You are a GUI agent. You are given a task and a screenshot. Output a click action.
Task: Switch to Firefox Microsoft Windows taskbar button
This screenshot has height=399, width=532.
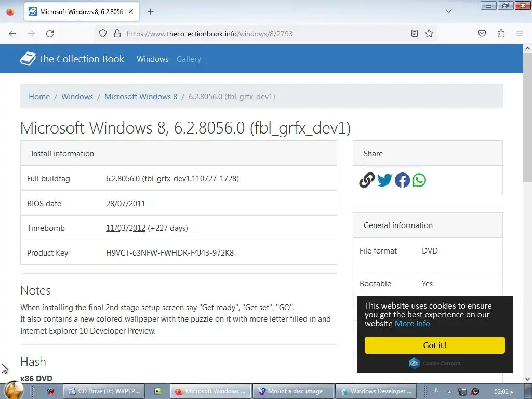211,391
